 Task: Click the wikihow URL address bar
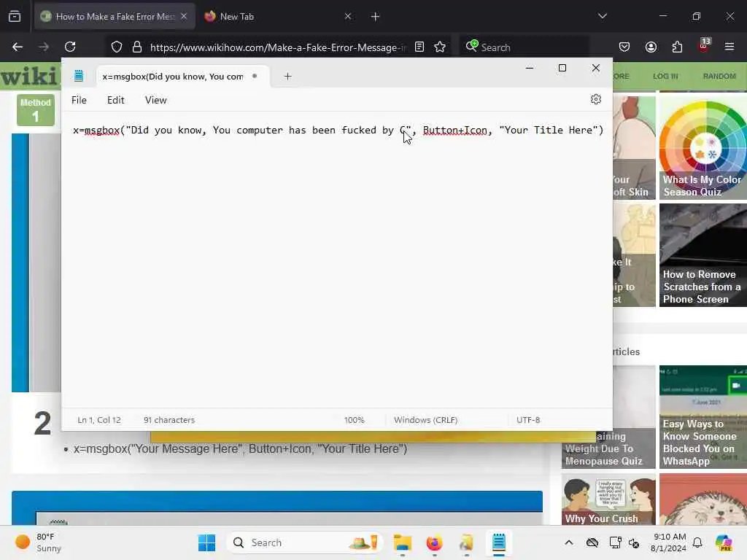(278, 47)
